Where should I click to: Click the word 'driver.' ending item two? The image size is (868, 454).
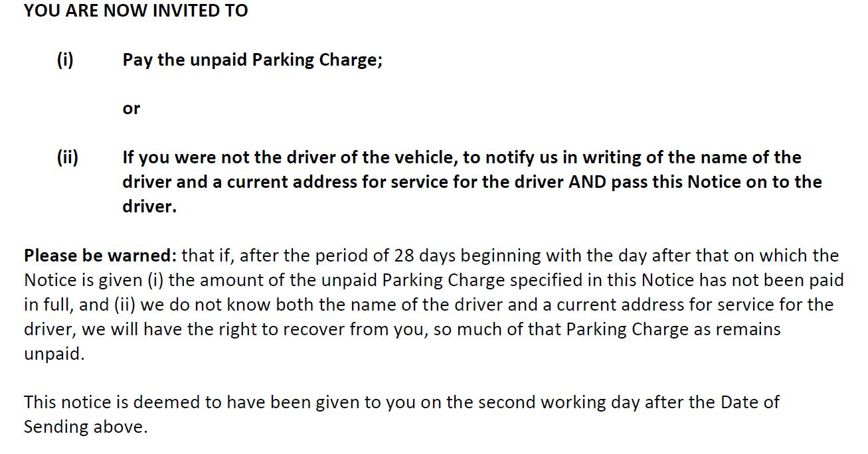[149, 206]
